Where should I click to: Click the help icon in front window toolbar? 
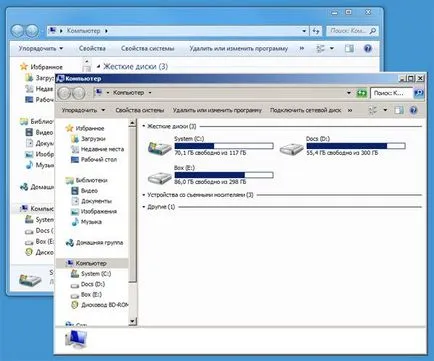pos(413,110)
